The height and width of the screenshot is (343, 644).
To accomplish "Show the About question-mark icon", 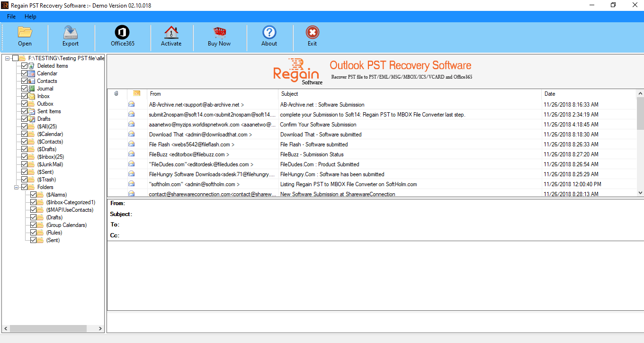I will (269, 32).
